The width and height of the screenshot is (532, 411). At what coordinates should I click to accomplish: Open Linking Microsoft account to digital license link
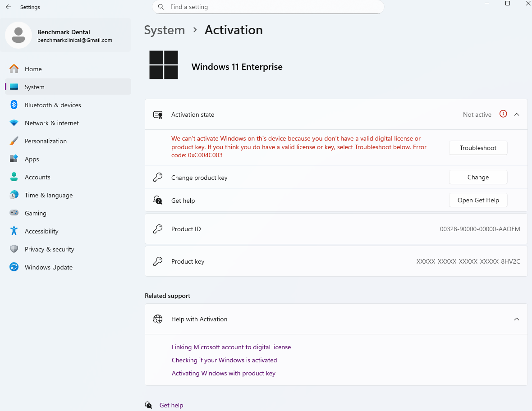point(231,347)
